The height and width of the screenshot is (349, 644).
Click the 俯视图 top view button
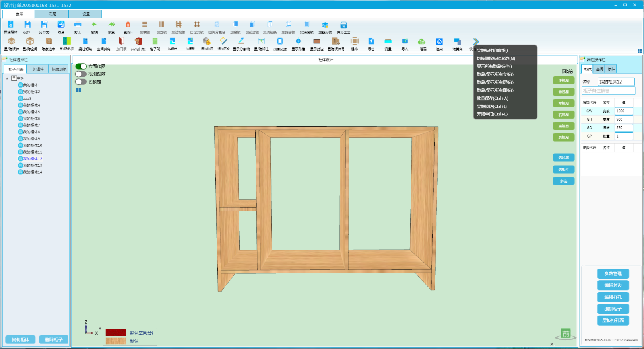coord(563,92)
